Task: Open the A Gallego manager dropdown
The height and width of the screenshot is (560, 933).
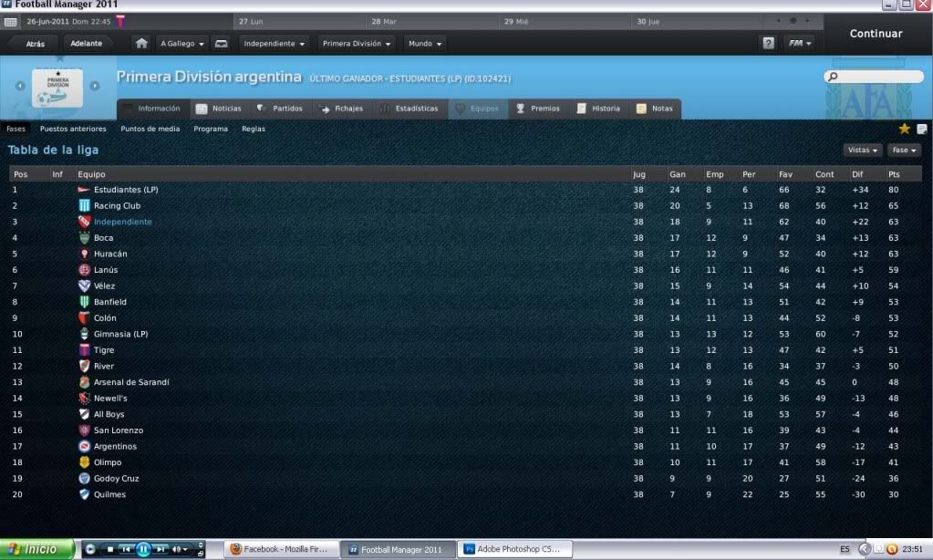Action: click(x=182, y=44)
